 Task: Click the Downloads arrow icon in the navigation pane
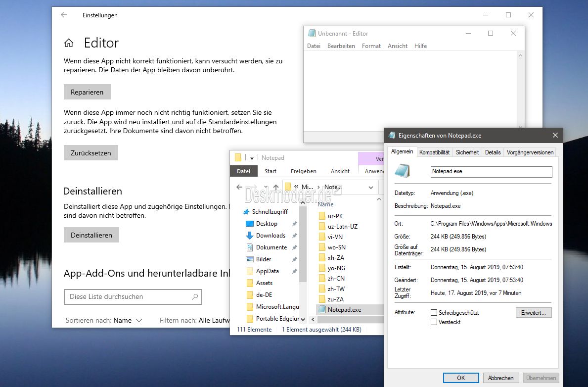pyautogui.click(x=250, y=236)
